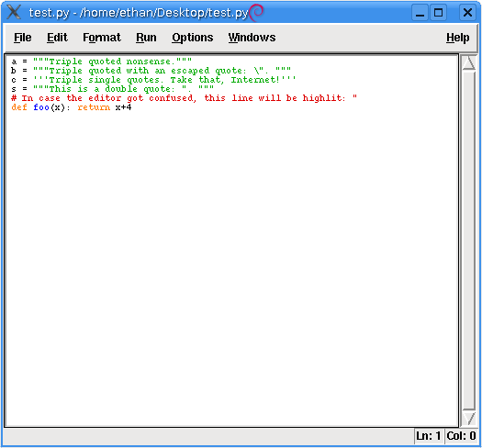The image size is (482, 448).
Task: Click the 'Ln: 1' status indicator
Action: tap(429, 436)
